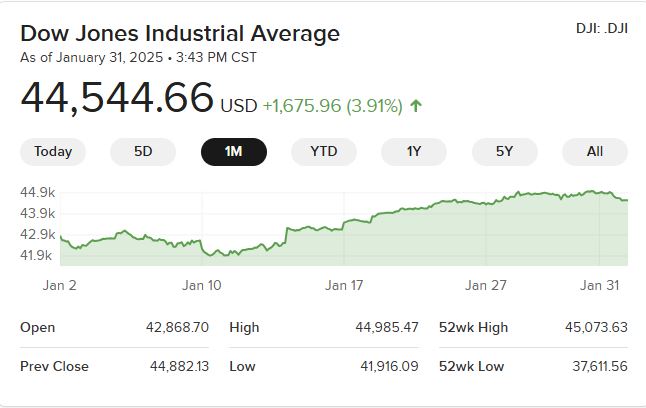Switch to the Today range
This screenshot has width=646, height=408.
[x=53, y=151]
